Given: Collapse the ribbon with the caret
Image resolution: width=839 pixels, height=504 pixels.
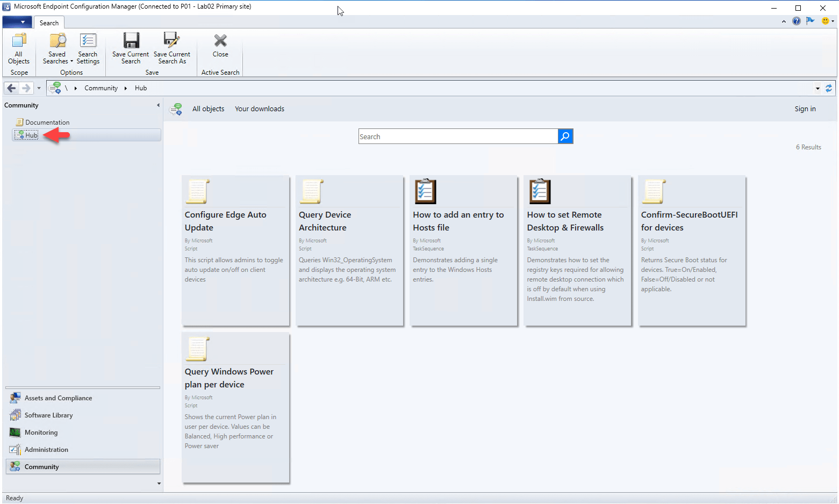Looking at the screenshot, I should [x=784, y=21].
